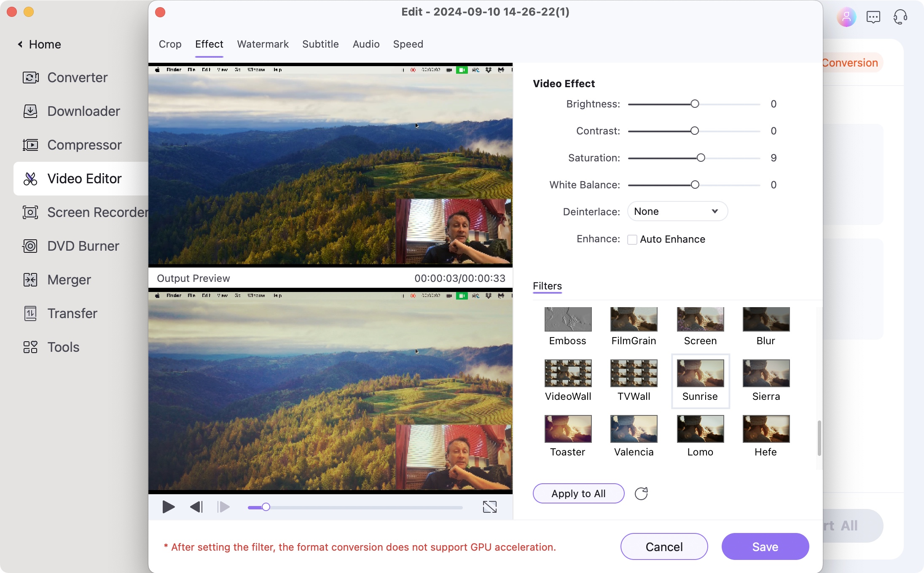The height and width of the screenshot is (573, 924).
Task: Click the Downloader tool icon
Action: [x=30, y=111]
